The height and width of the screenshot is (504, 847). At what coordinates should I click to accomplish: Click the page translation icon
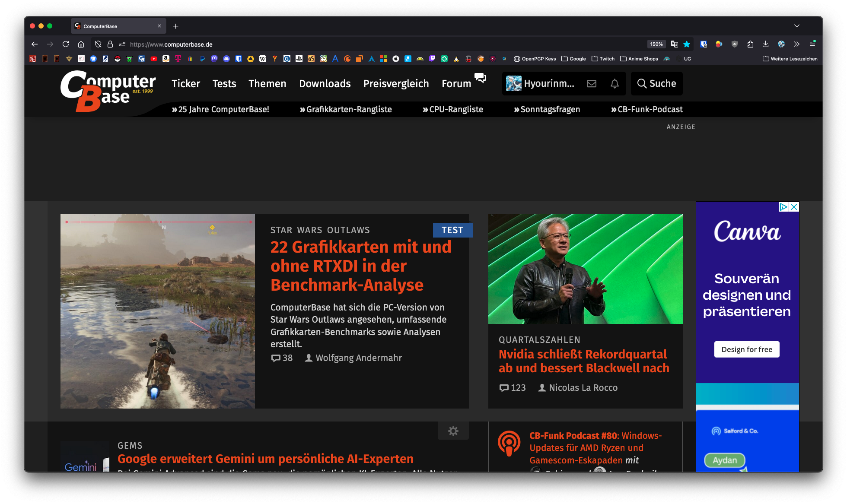(674, 44)
